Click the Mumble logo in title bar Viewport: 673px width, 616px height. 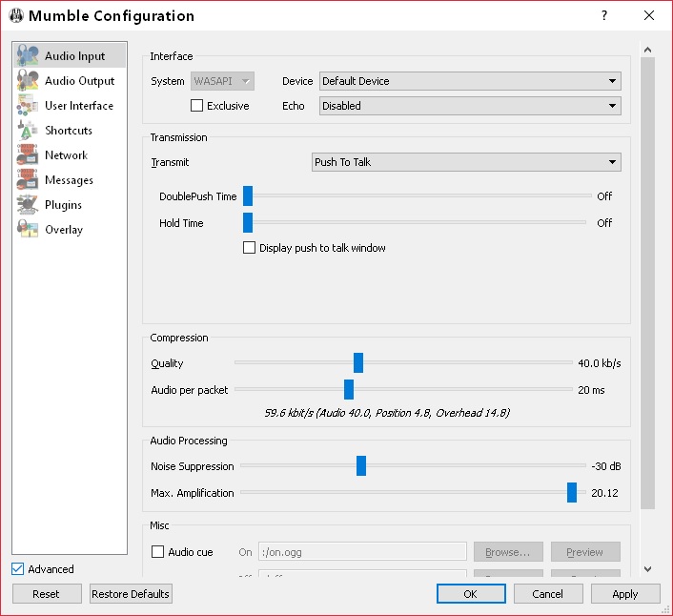[16, 16]
